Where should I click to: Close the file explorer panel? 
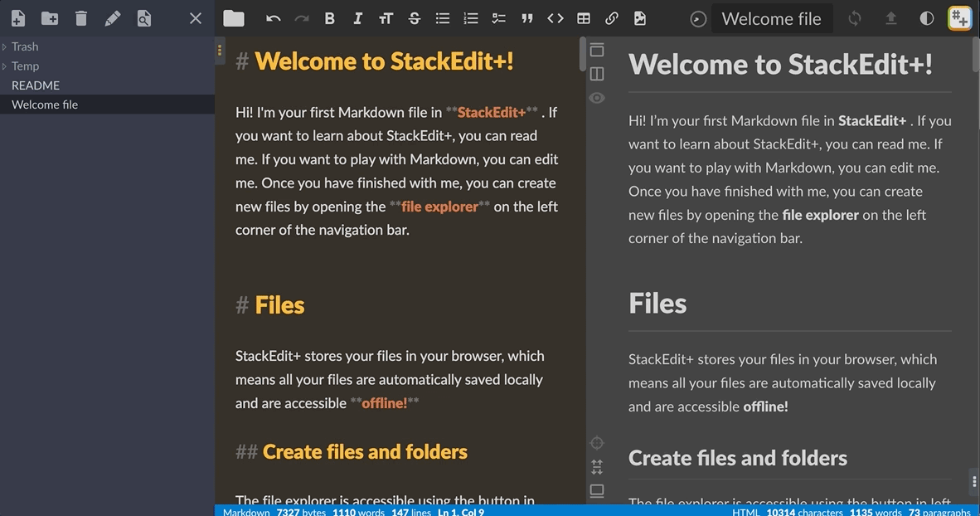point(196,18)
